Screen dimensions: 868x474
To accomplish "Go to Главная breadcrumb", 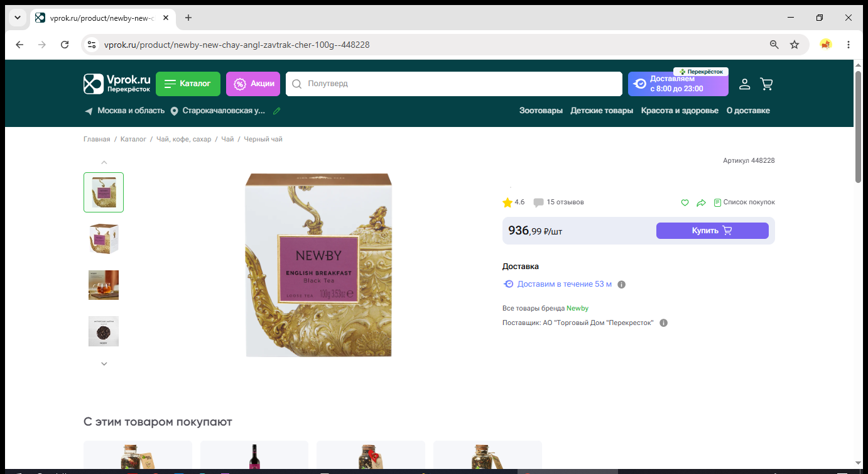I will [x=97, y=140].
